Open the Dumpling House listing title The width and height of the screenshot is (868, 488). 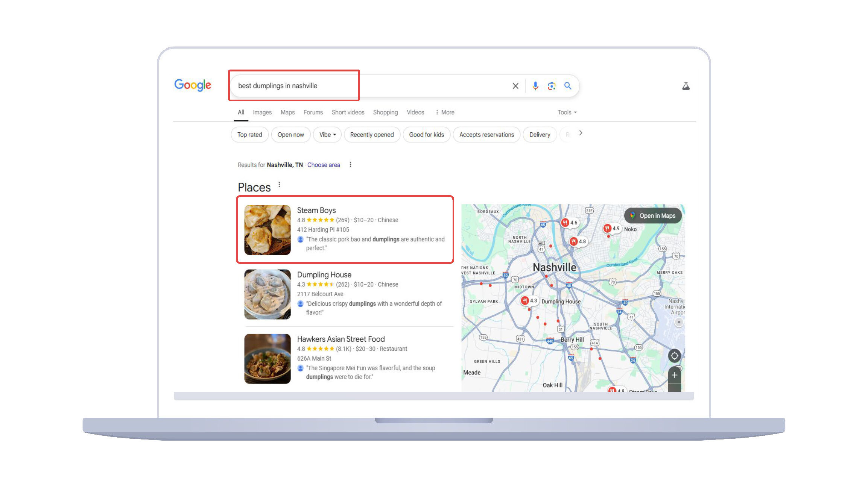coord(324,275)
